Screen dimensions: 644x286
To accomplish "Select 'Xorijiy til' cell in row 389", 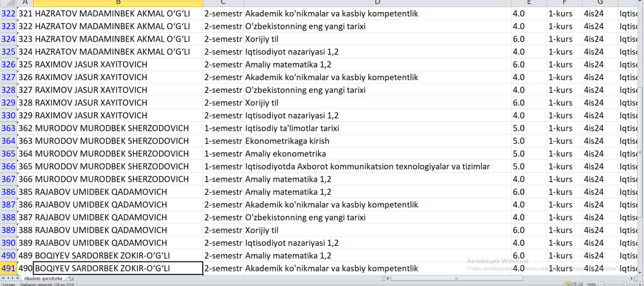I will click(377, 230).
